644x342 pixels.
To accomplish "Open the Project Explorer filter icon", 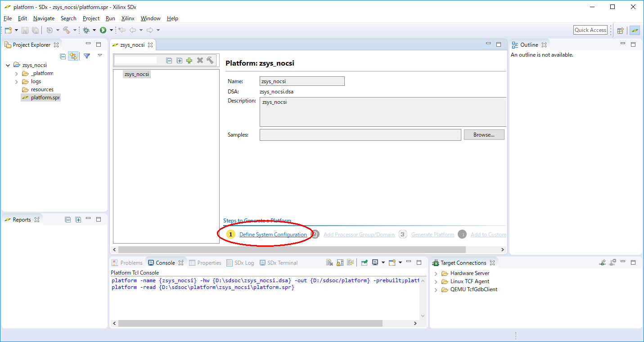I will click(87, 56).
